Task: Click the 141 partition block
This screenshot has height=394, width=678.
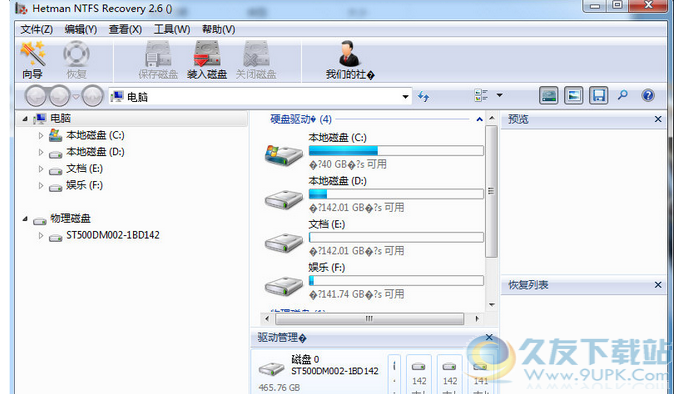Action: [481, 374]
